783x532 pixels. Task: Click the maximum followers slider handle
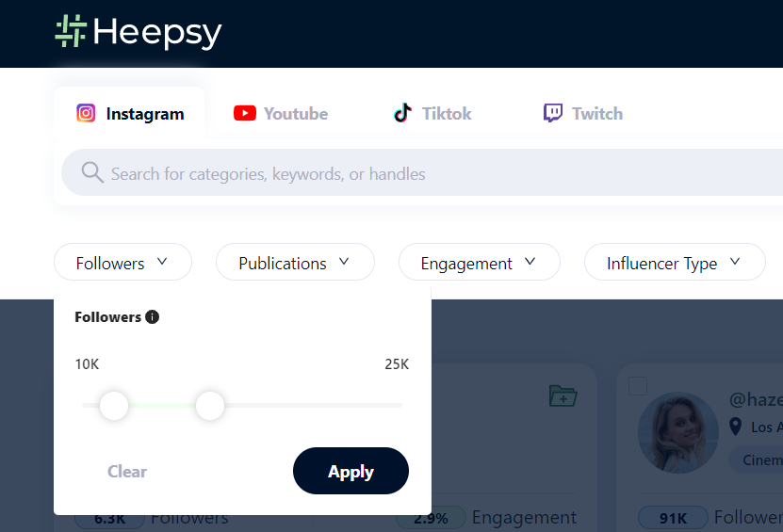[210, 406]
